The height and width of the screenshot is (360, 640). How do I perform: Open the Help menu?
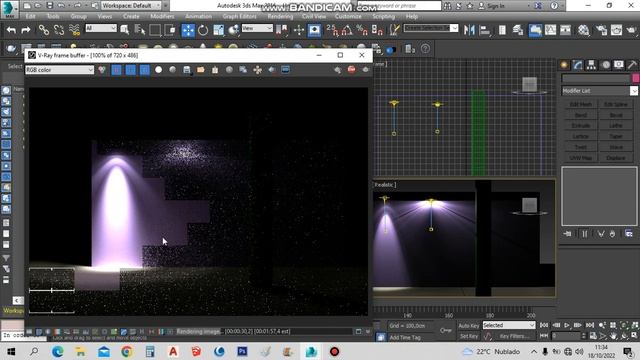[x=411, y=16]
